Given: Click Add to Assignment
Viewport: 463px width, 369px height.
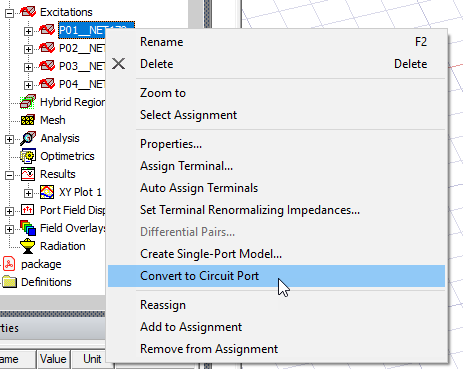Looking at the screenshot, I should 276,327.
